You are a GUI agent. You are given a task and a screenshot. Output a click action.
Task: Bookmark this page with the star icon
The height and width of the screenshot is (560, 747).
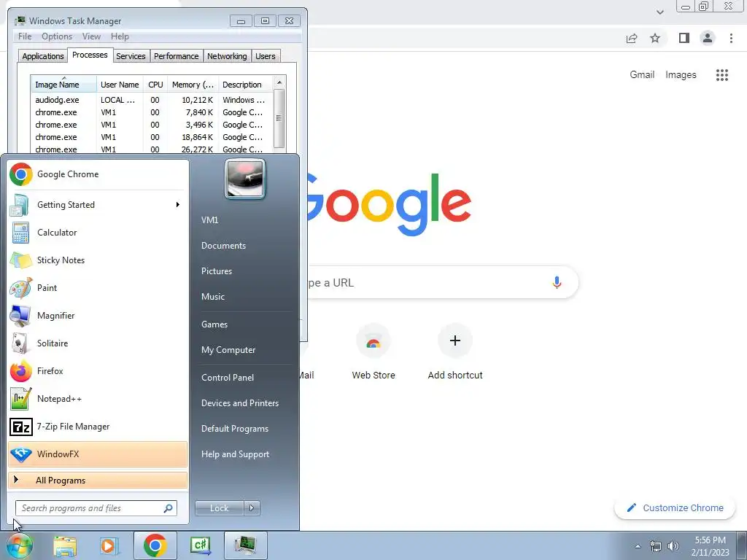[x=655, y=38]
